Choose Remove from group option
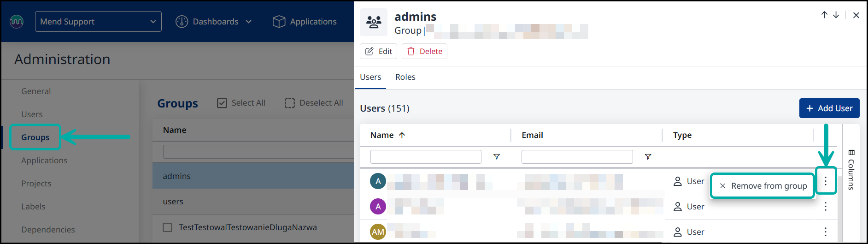 click(763, 186)
